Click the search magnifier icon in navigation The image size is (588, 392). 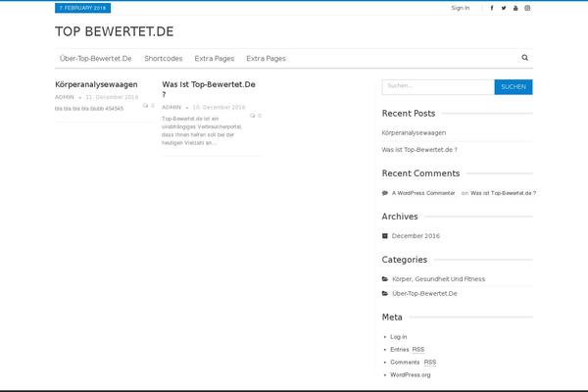(x=524, y=58)
